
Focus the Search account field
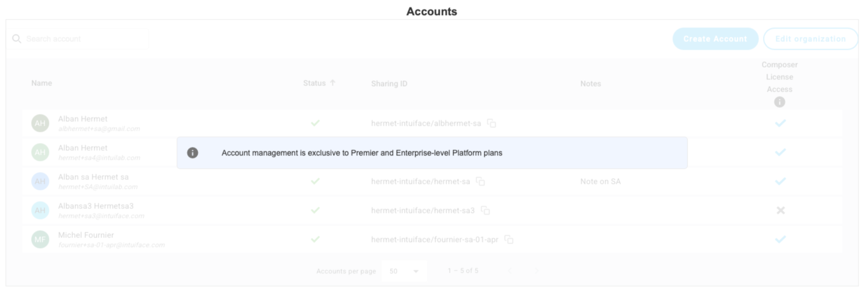pyautogui.click(x=84, y=39)
